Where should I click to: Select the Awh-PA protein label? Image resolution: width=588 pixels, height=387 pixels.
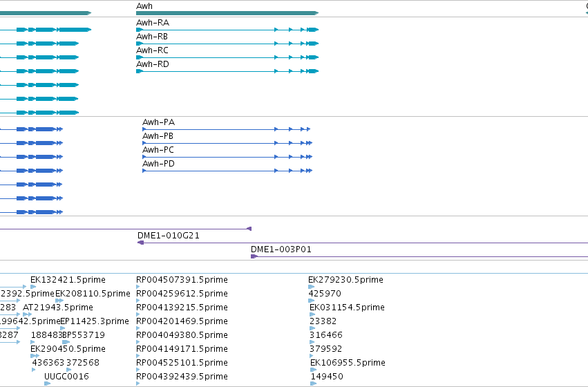point(159,122)
